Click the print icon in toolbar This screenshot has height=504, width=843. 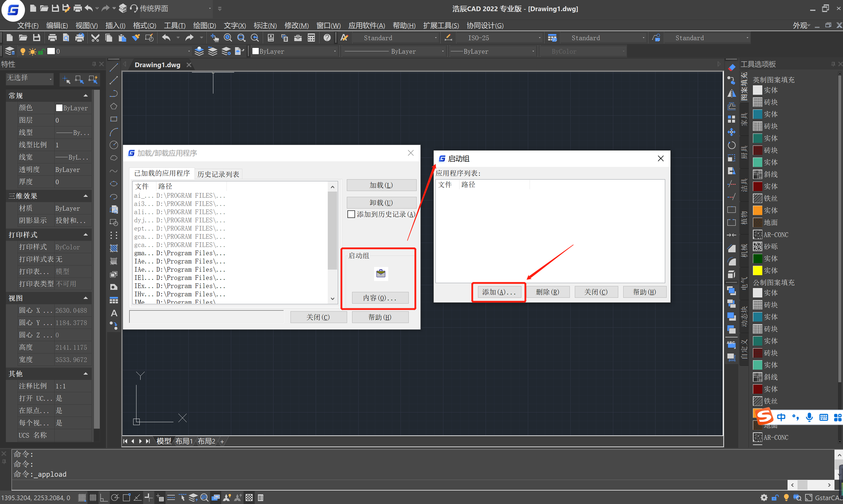click(x=52, y=38)
